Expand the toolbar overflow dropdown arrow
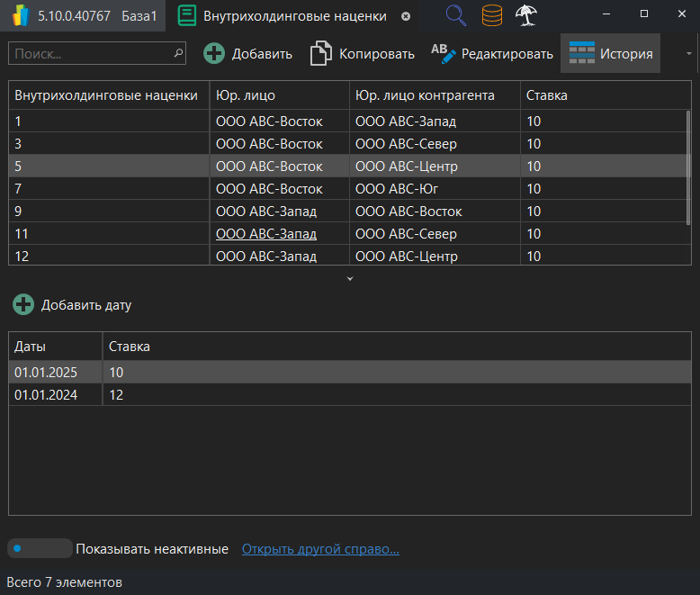This screenshot has height=595, width=700. point(688,53)
